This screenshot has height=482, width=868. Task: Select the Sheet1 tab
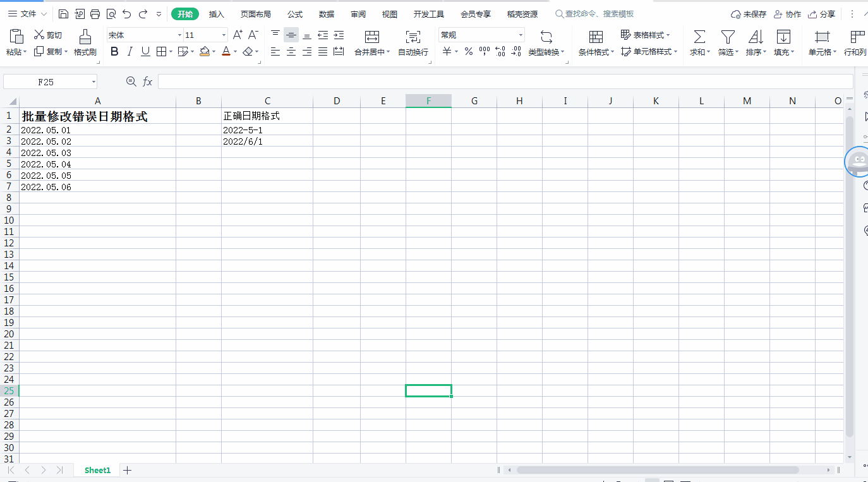click(97, 470)
